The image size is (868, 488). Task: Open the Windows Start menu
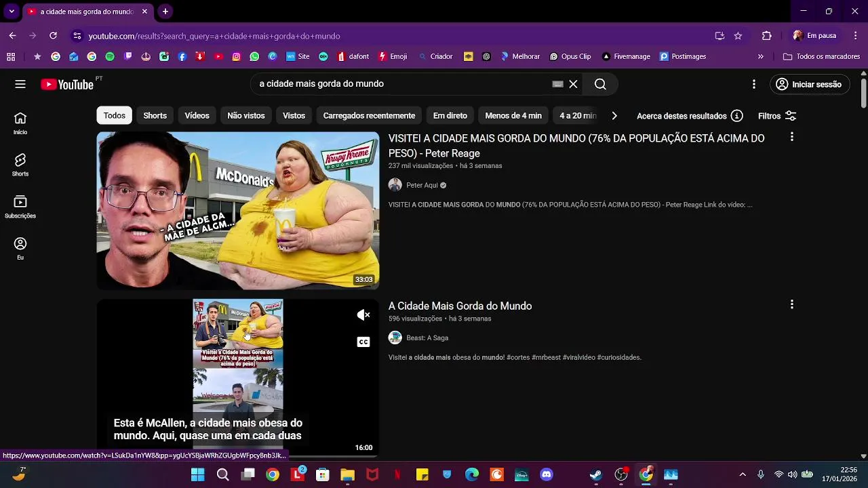(197, 474)
